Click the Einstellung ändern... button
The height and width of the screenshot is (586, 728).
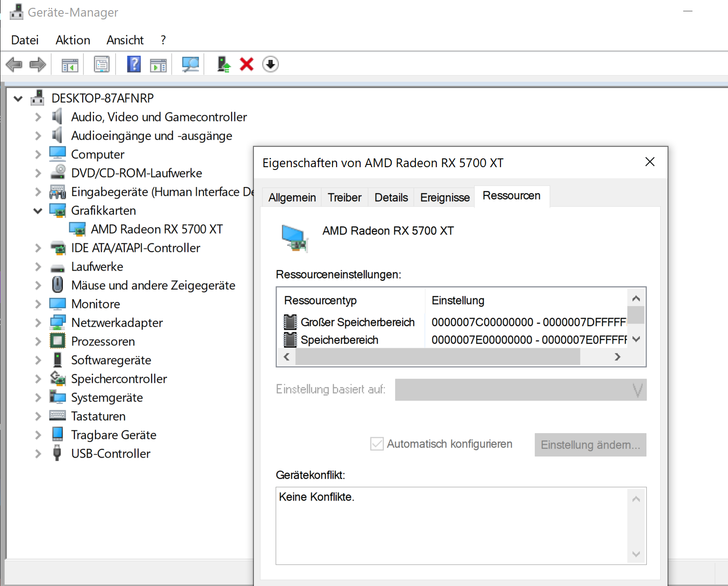point(590,445)
